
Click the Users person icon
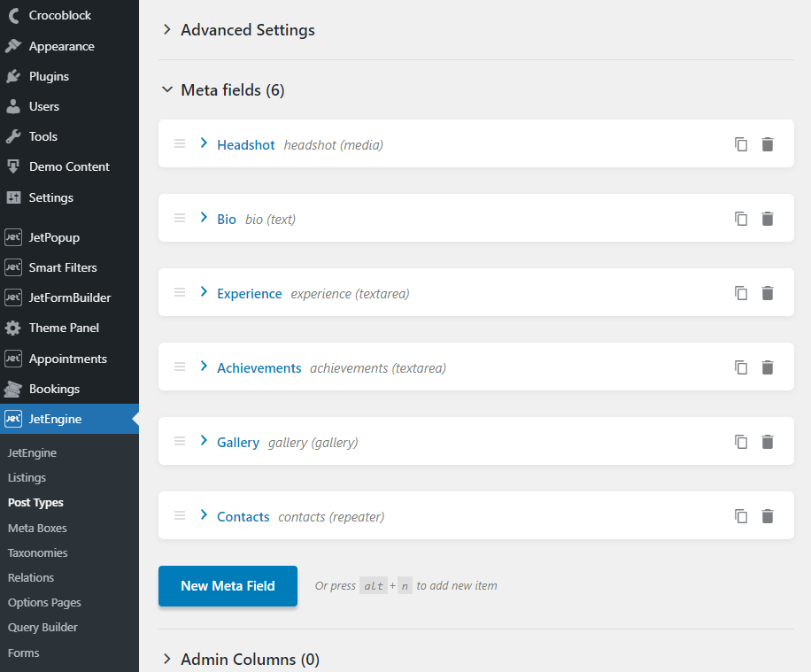13,106
